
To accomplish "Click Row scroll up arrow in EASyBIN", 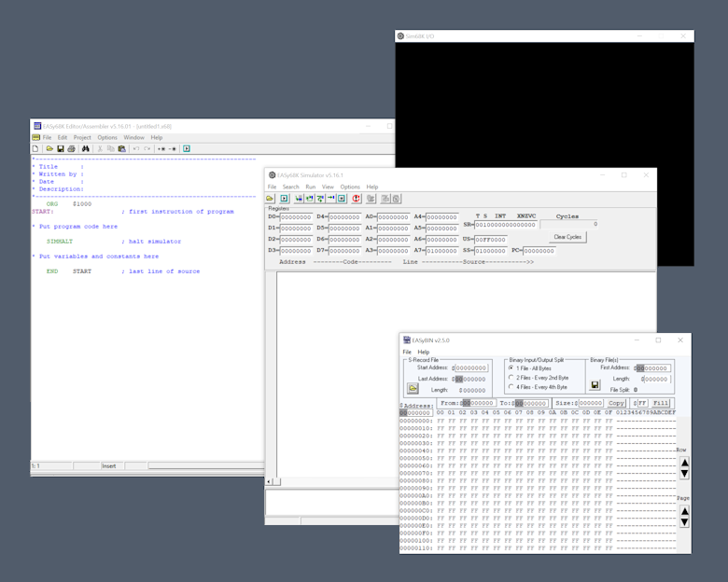I will coord(684,463).
